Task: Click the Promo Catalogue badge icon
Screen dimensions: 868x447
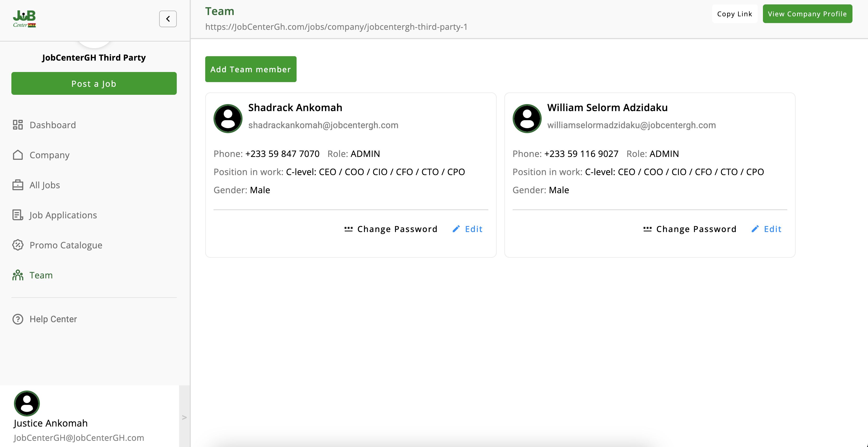Action: (x=18, y=245)
